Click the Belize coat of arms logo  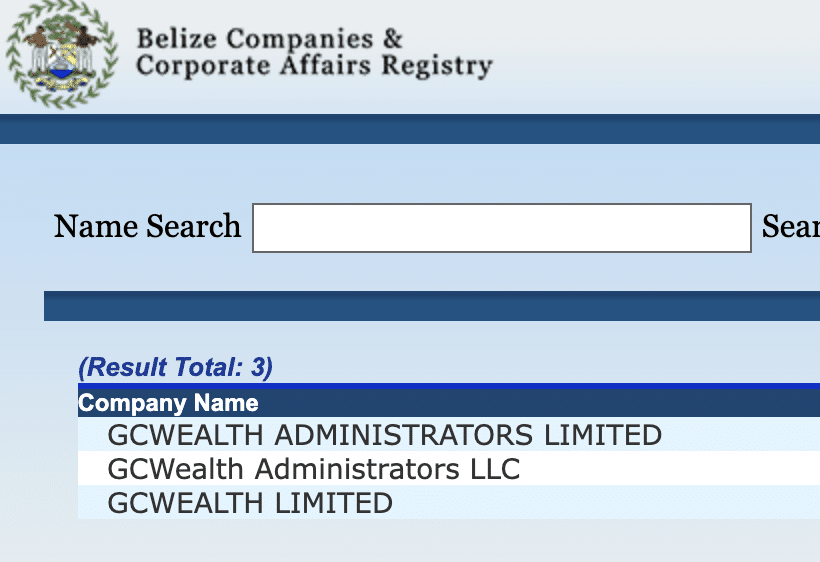[x=62, y=54]
